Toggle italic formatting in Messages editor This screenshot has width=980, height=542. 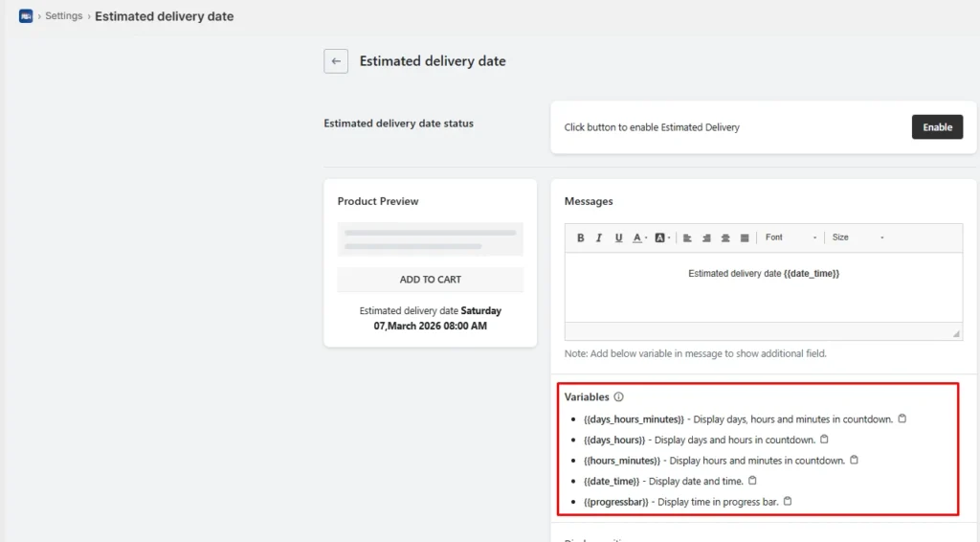pyautogui.click(x=599, y=237)
